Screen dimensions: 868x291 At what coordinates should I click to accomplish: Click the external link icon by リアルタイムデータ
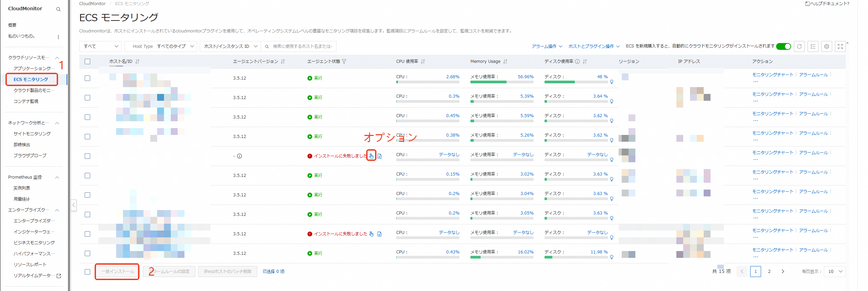click(x=59, y=276)
